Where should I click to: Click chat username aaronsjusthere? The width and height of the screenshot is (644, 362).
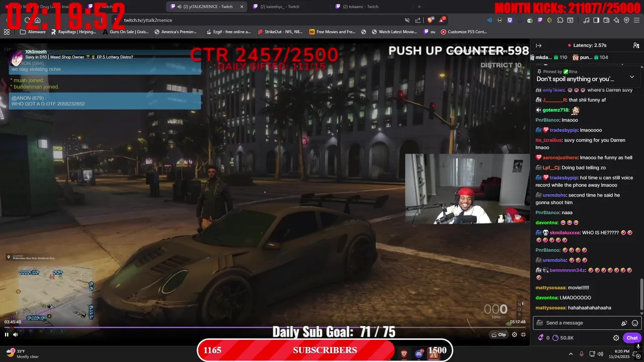(560, 158)
